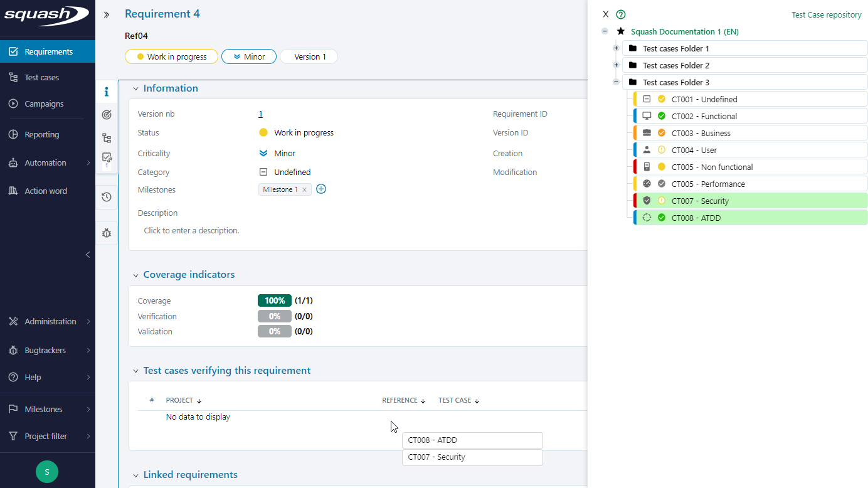Select the verifying test cases tab icon
Image resolution: width=868 pixels, height=488 pixels.
point(107,158)
